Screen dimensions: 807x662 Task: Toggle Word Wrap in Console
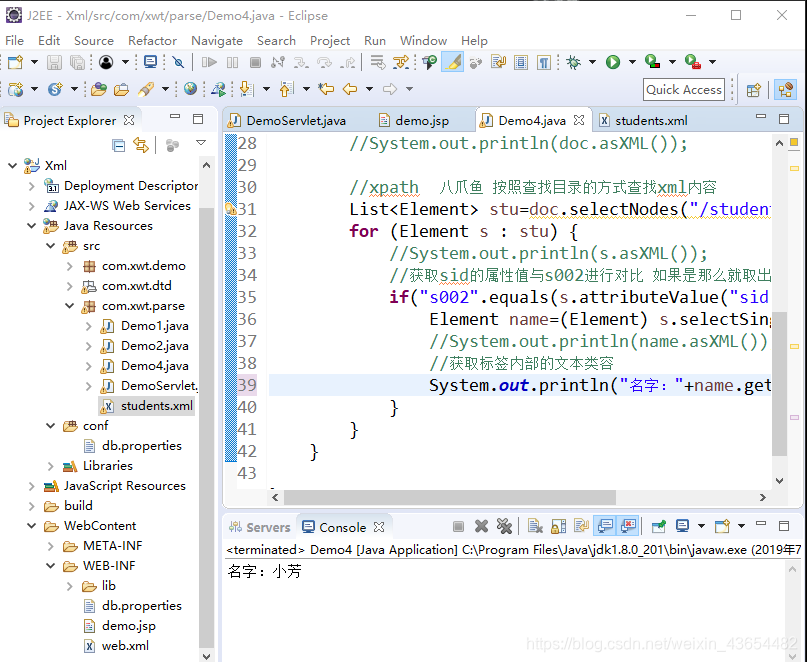click(x=582, y=526)
